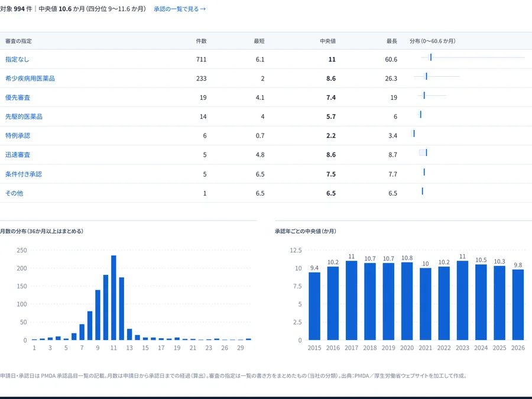532x399 pixels.
Task: Click the histogram bar at month 7
Action: click(x=82, y=332)
